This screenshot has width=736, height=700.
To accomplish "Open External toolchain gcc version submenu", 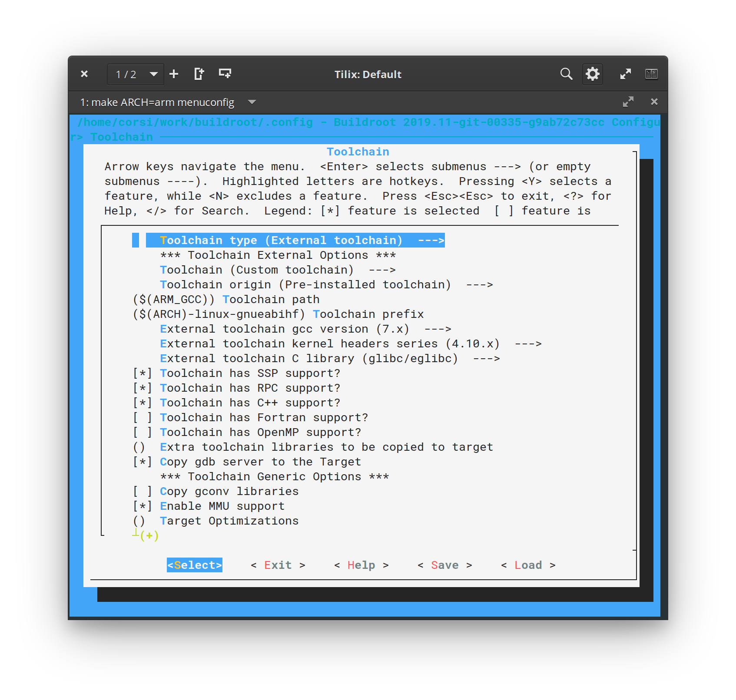I will (305, 329).
